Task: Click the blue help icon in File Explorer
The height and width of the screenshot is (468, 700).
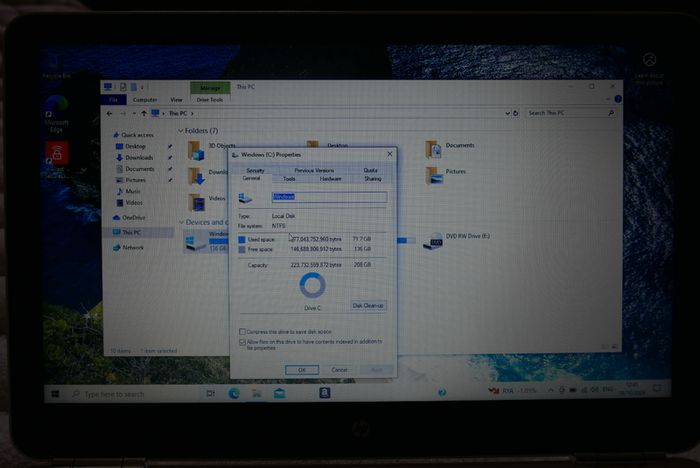Action: (x=618, y=99)
